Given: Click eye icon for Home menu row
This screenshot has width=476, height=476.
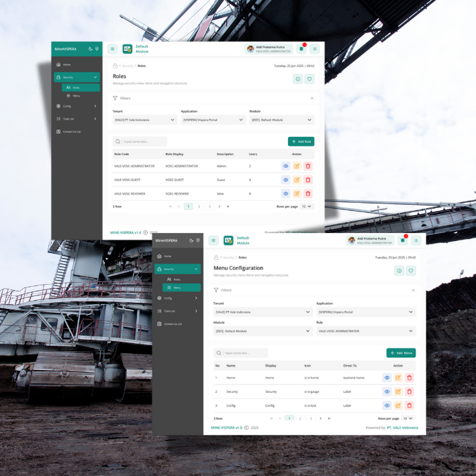Looking at the screenshot, I should pos(387,378).
